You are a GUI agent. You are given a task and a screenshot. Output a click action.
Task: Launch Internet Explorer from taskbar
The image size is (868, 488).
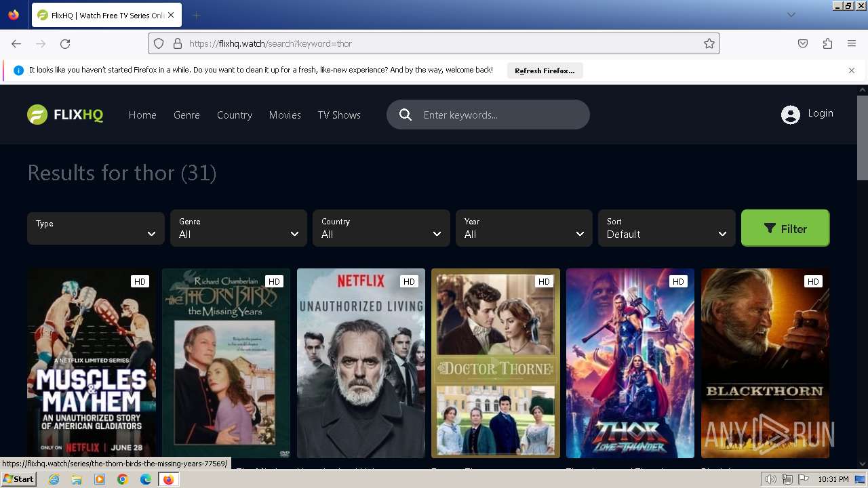[54, 479]
